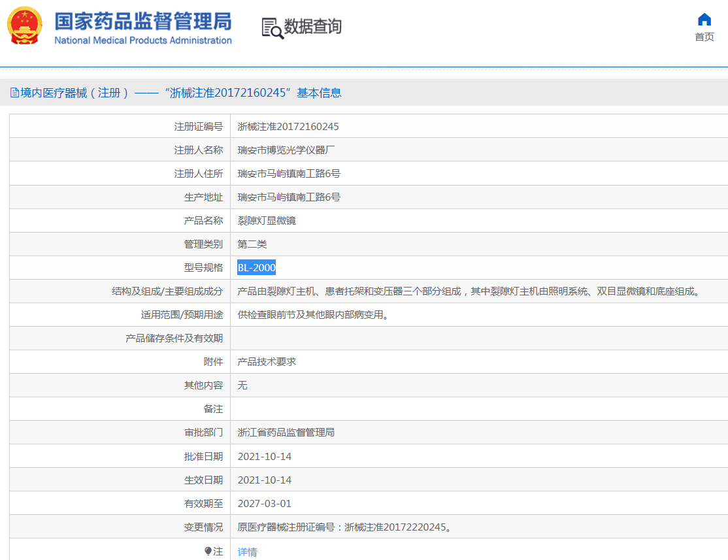Click the 结构及组成/主要组成成分 label

(x=167, y=291)
